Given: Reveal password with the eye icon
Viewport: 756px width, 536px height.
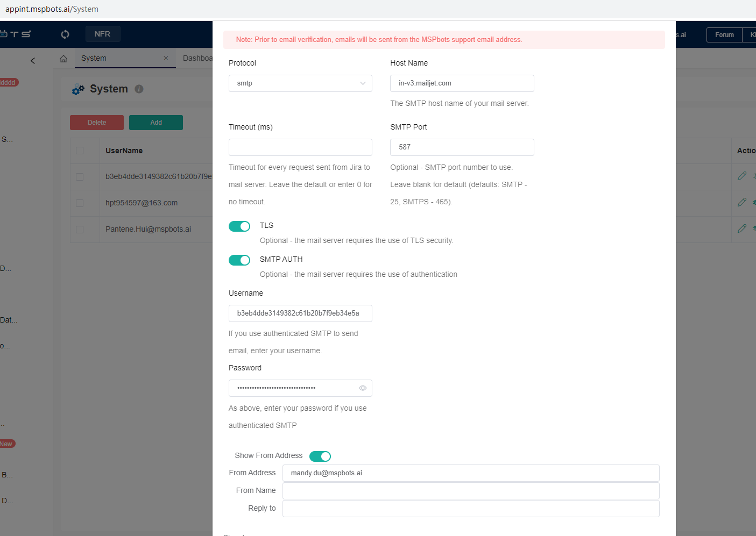Looking at the screenshot, I should coord(363,388).
